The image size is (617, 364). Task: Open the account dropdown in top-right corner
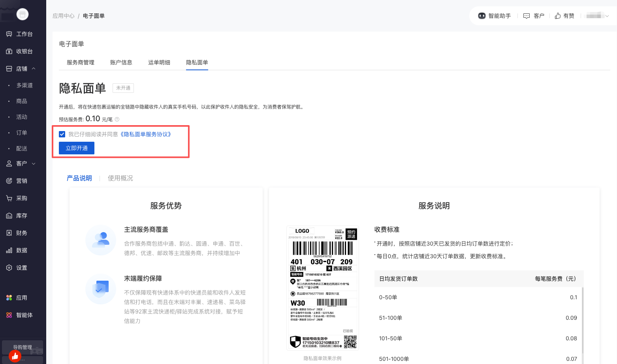(597, 16)
